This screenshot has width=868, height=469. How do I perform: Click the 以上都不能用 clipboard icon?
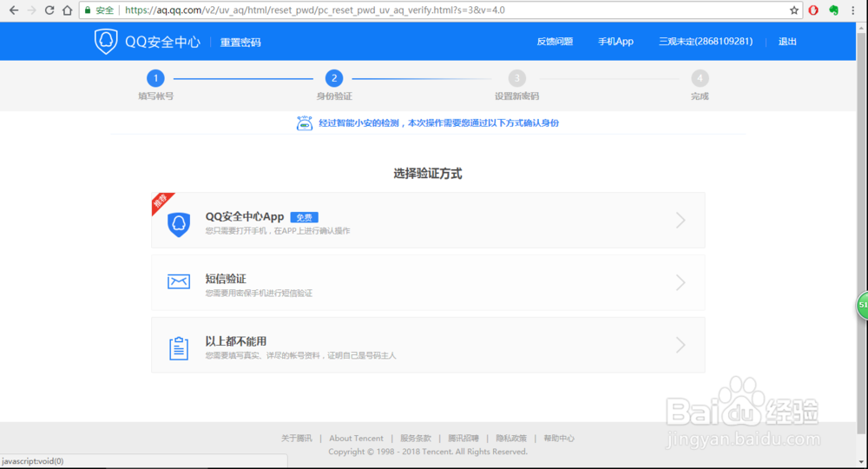(178, 347)
